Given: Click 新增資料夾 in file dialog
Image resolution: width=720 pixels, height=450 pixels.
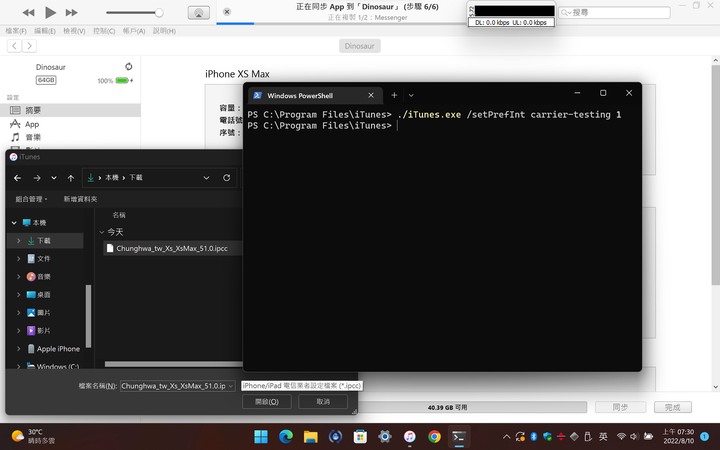Looking at the screenshot, I should point(80,199).
